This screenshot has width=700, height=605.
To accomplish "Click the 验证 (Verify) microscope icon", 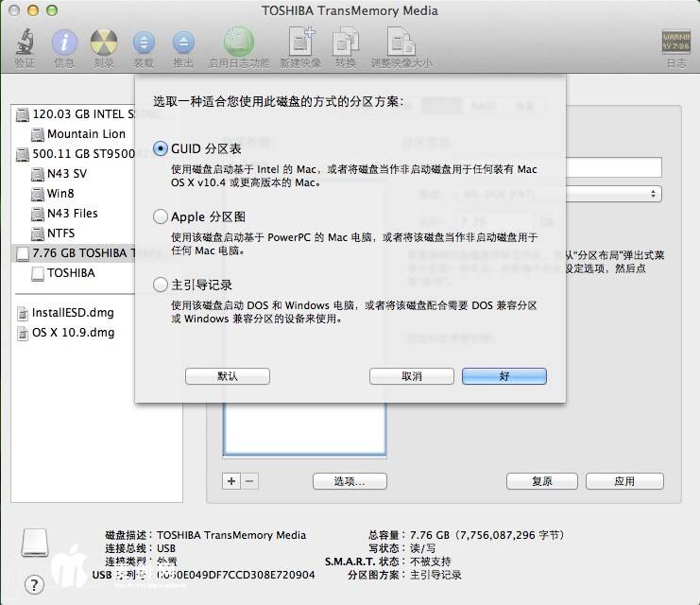I will pyautogui.click(x=25, y=43).
